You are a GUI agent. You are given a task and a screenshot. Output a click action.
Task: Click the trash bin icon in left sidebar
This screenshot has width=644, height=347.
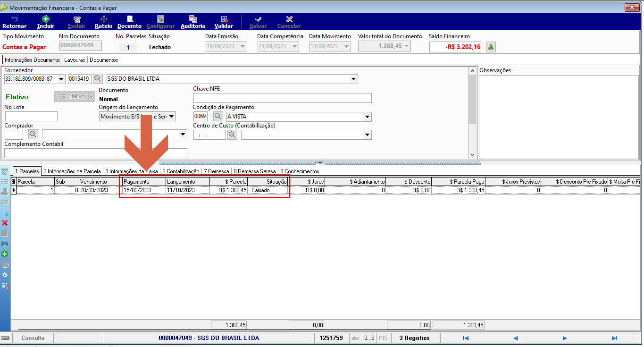point(5,171)
